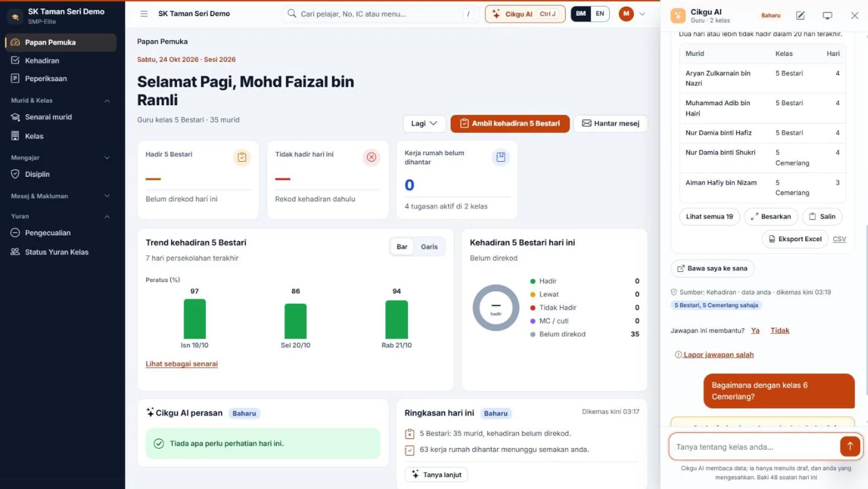868x489 pixels.
Task: Open Pengecualian under Yuran
Action: 61,233
